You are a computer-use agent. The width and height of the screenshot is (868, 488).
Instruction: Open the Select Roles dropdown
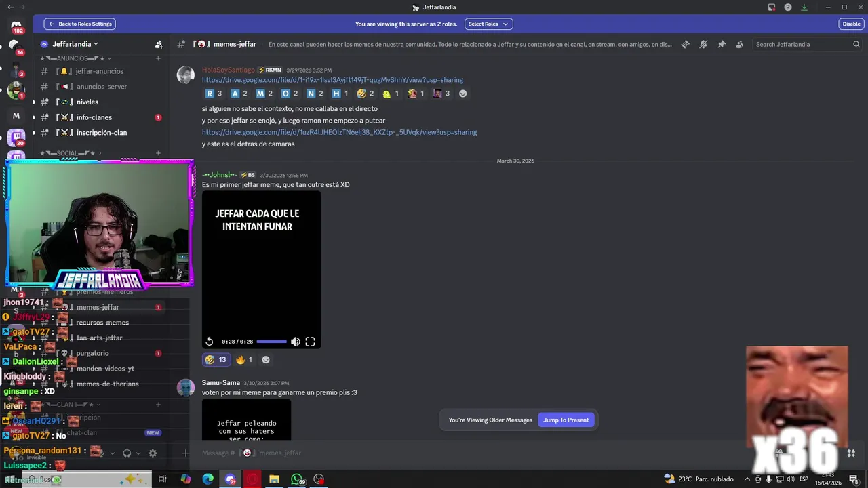tap(488, 24)
